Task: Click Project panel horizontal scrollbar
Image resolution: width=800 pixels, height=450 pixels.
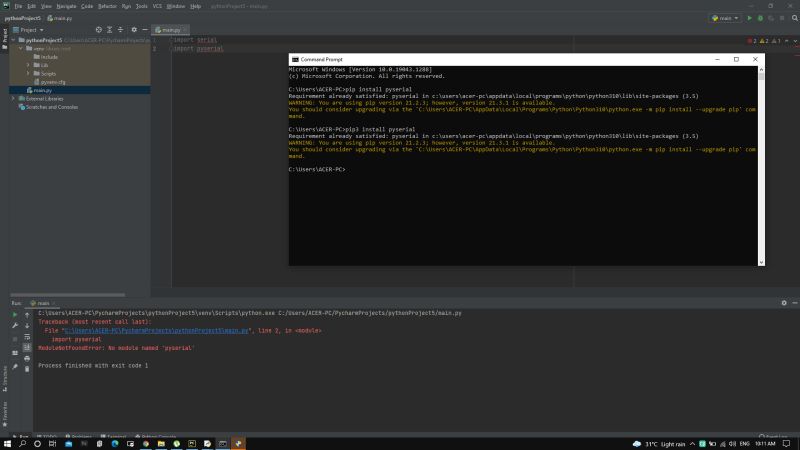Action: [x=67, y=295]
